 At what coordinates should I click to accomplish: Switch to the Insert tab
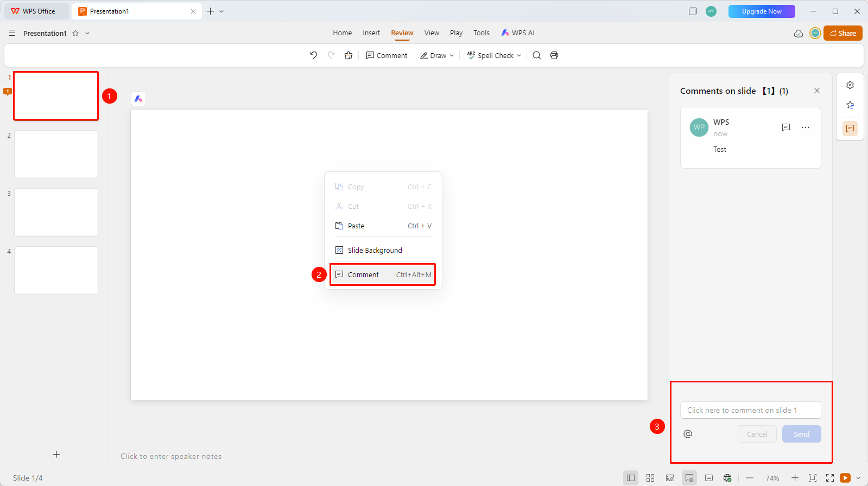[371, 33]
